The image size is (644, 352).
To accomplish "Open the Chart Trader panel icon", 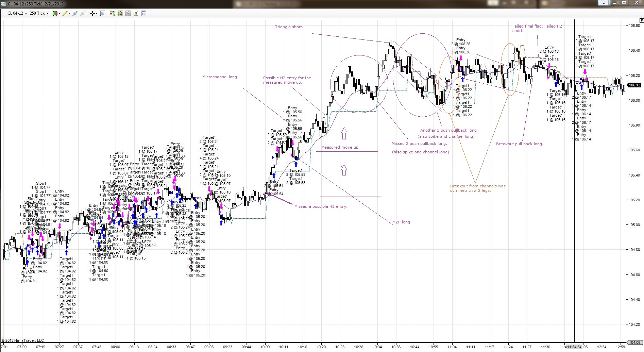I will click(x=112, y=13).
